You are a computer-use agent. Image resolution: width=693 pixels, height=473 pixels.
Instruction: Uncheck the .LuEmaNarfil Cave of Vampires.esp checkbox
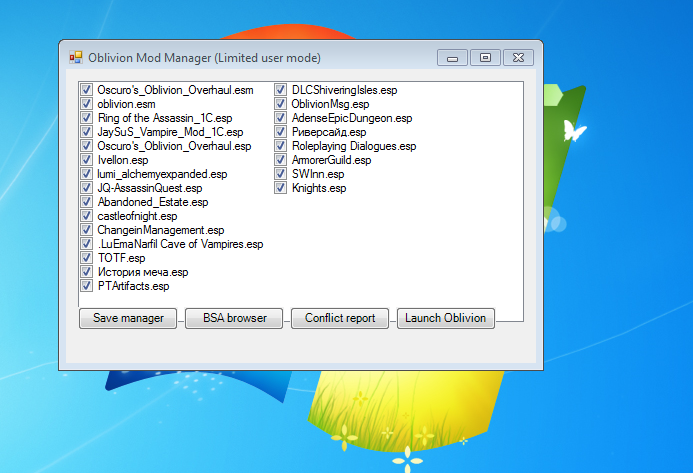tap(86, 244)
